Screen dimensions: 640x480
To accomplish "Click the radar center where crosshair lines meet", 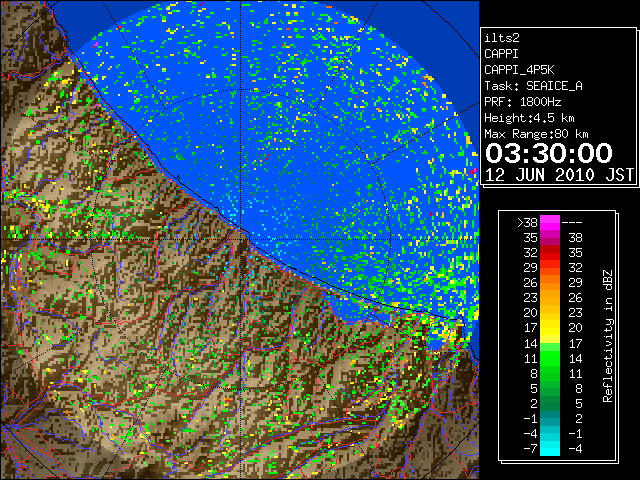I will tap(241, 239).
